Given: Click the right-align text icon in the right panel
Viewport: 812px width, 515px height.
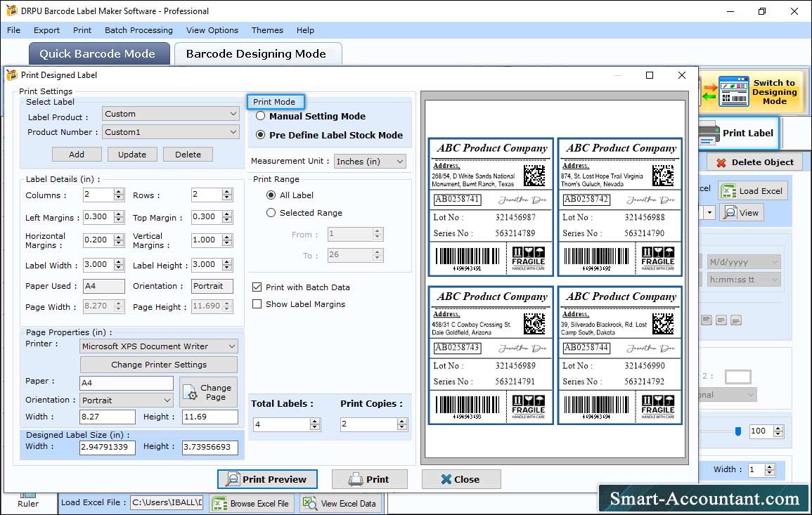Looking at the screenshot, I should [736, 320].
